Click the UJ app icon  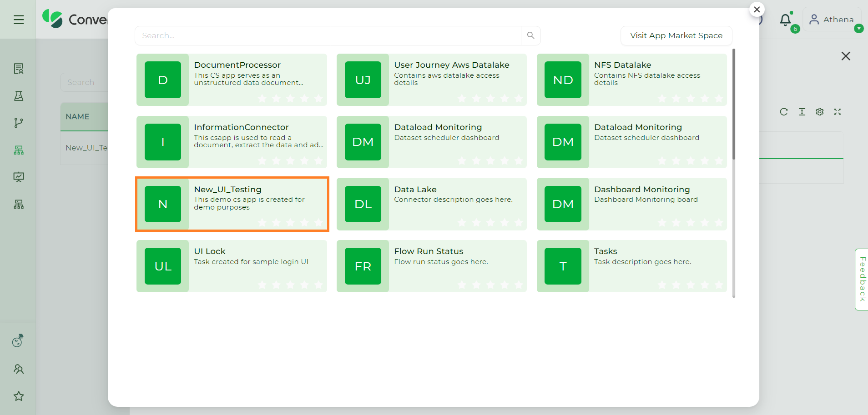point(363,80)
